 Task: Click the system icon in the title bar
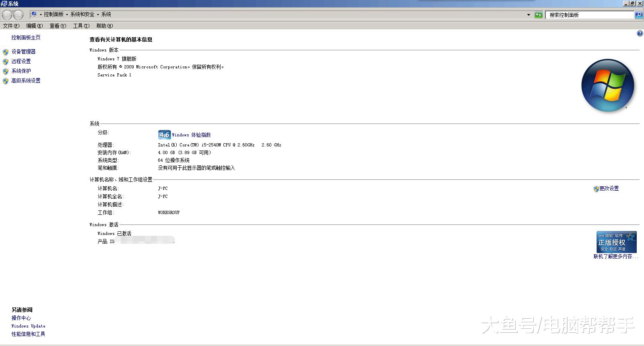pos(4,4)
